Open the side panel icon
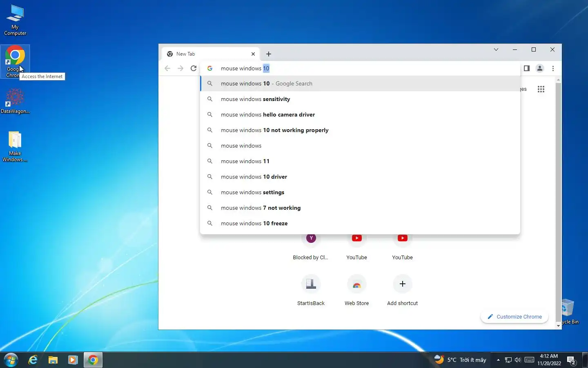 pyautogui.click(x=527, y=68)
